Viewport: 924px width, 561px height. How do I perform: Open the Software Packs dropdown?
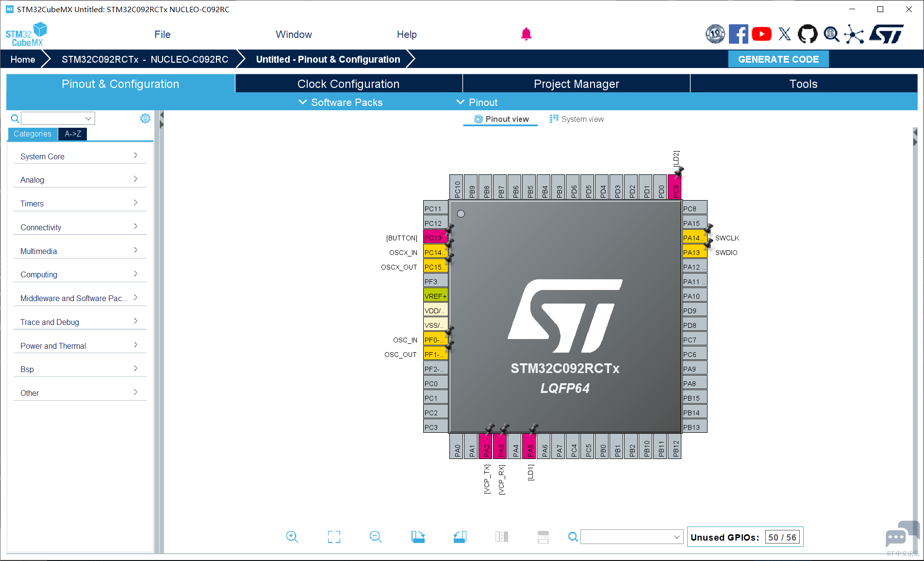[341, 102]
